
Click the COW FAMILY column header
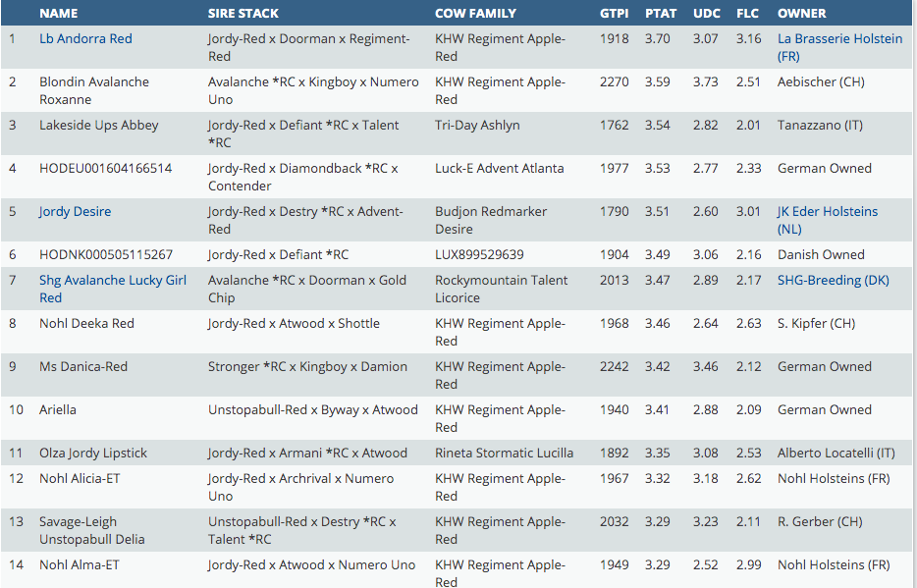pyautogui.click(x=475, y=14)
